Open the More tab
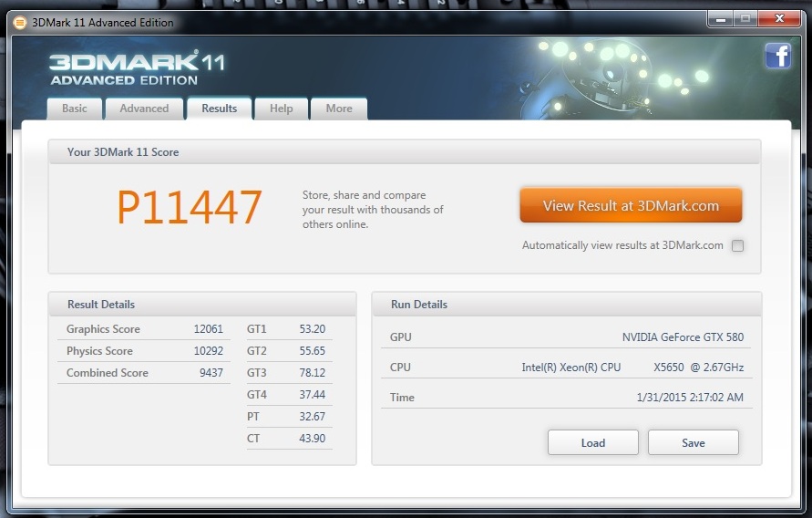812x518 pixels. pyautogui.click(x=339, y=109)
